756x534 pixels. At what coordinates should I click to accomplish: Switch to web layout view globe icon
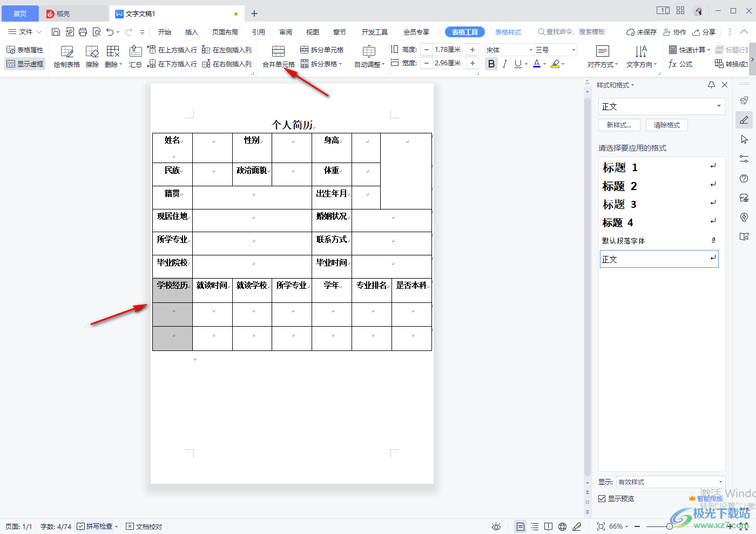click(562, 526)
